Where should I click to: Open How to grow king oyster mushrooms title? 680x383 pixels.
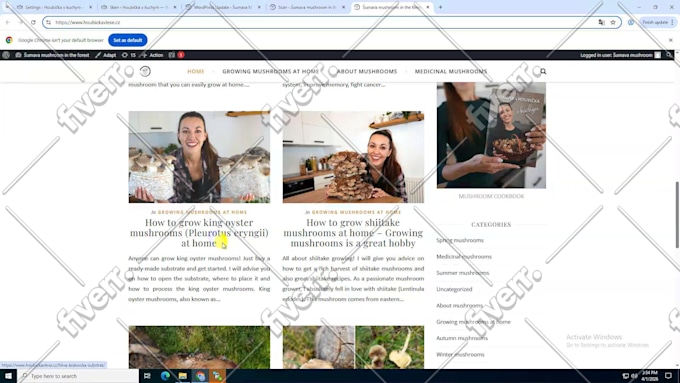(x=199, y=232)
